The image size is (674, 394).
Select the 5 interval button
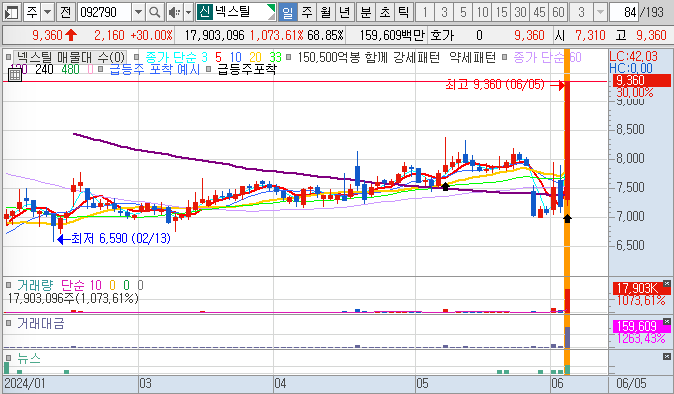[463, 12]
